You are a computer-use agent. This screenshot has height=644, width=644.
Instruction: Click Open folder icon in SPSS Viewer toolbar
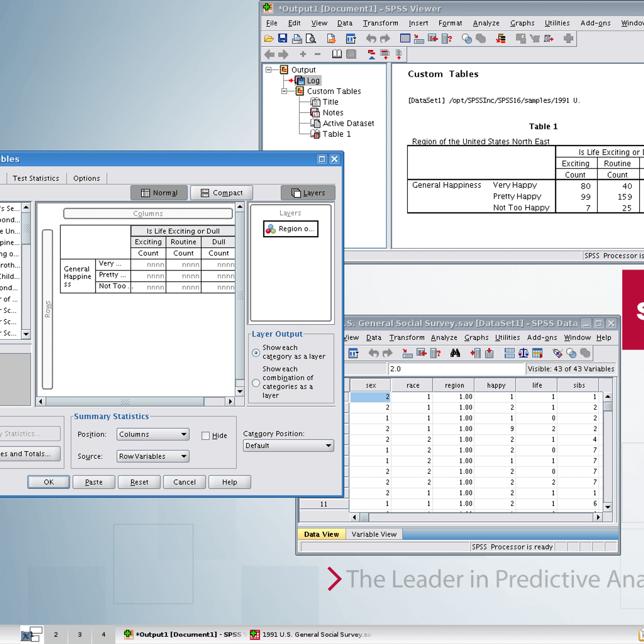(269, 39)
